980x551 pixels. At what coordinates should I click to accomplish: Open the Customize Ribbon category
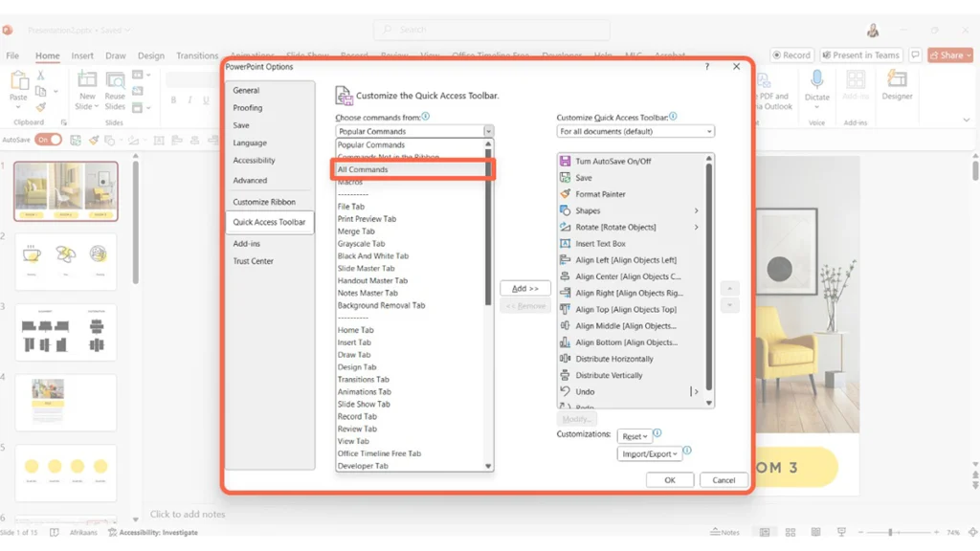269,202
